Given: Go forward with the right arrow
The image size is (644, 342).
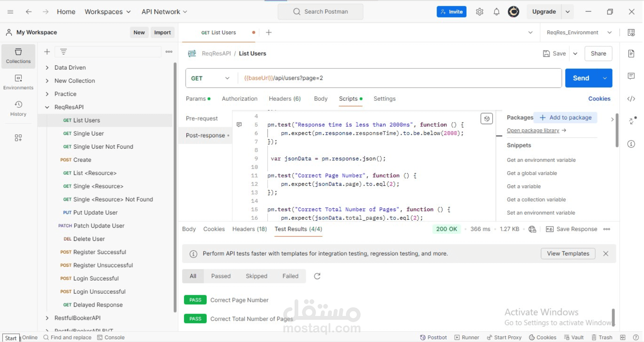Looking at the screenshot, I should pos(46,12).
